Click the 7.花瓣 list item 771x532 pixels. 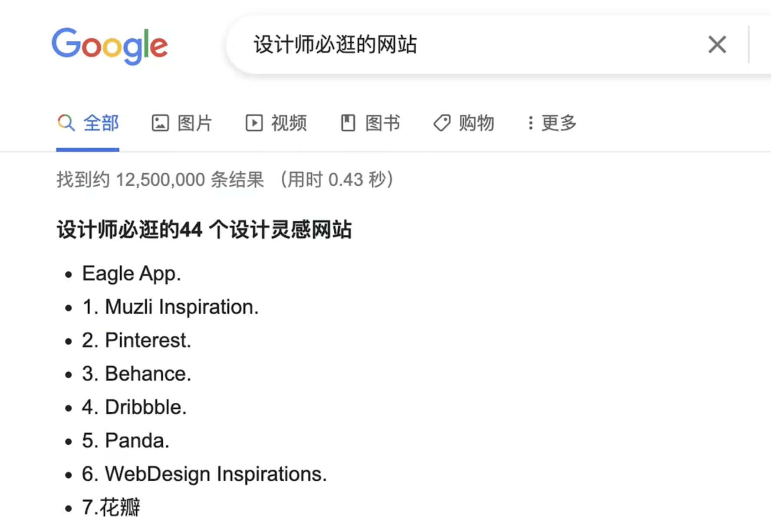click(111, 507)
